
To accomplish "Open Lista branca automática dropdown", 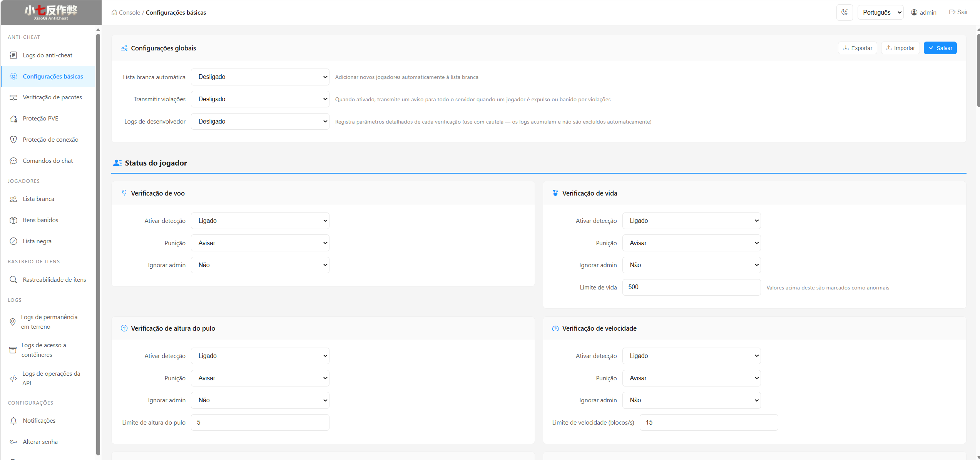I will (x=260, y=77).
